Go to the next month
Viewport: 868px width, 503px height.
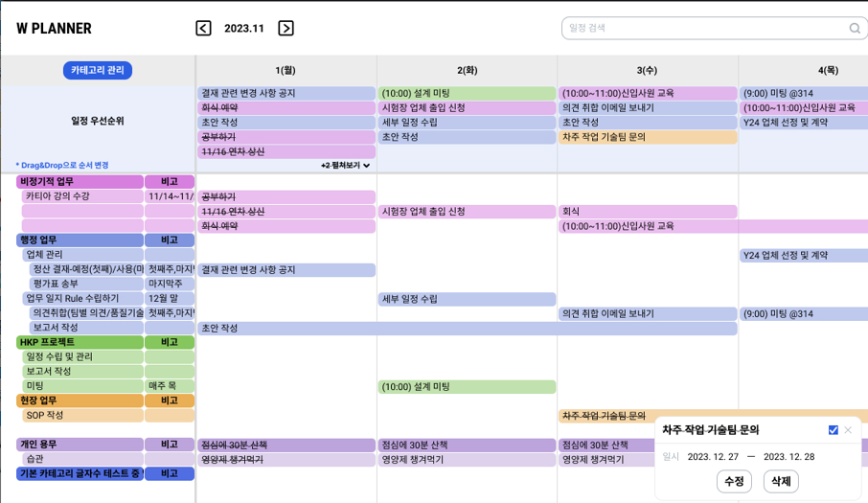coord(286,28)
